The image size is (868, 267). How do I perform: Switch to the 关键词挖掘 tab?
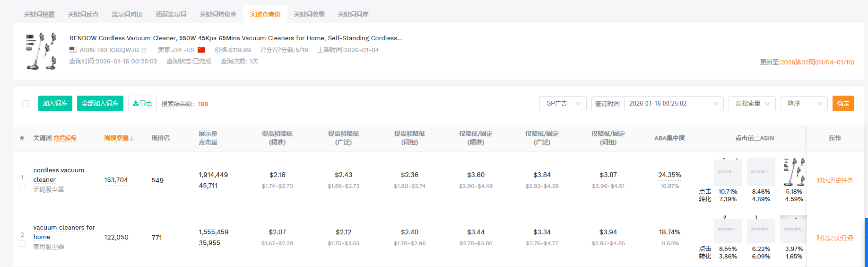pos(39,14)
